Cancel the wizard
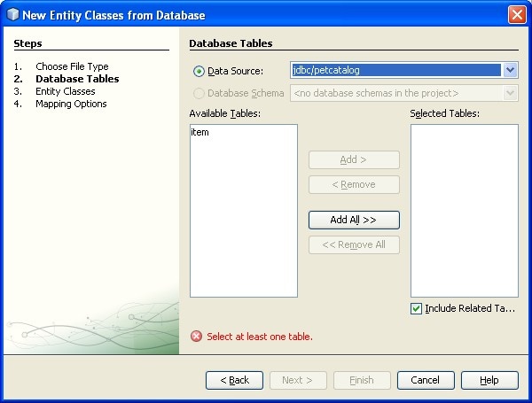This screenshot has width=532, height=403. (426, 380)
